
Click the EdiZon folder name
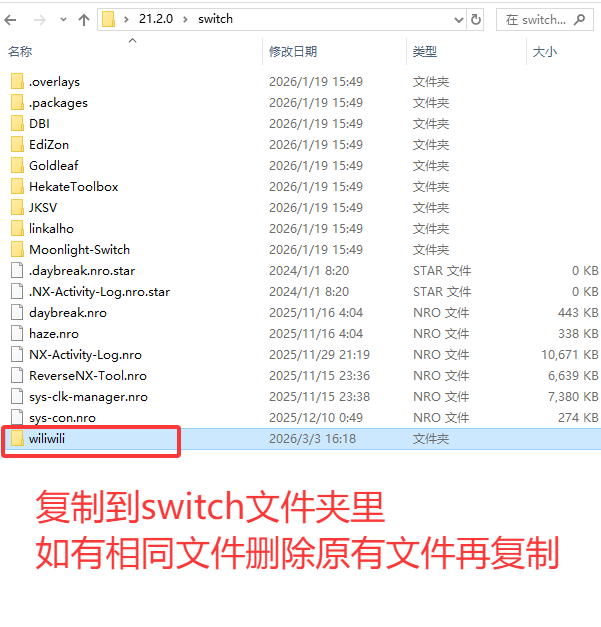49,145
